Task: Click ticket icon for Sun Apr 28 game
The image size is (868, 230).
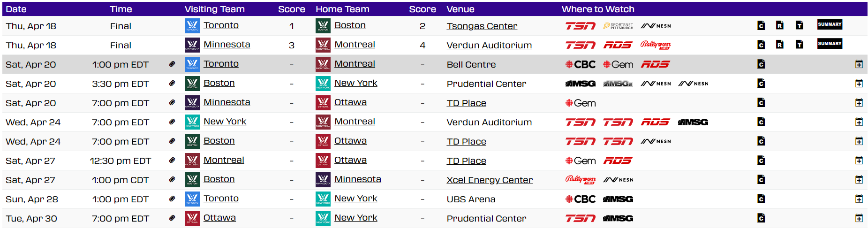Action: tap(172, 199)
